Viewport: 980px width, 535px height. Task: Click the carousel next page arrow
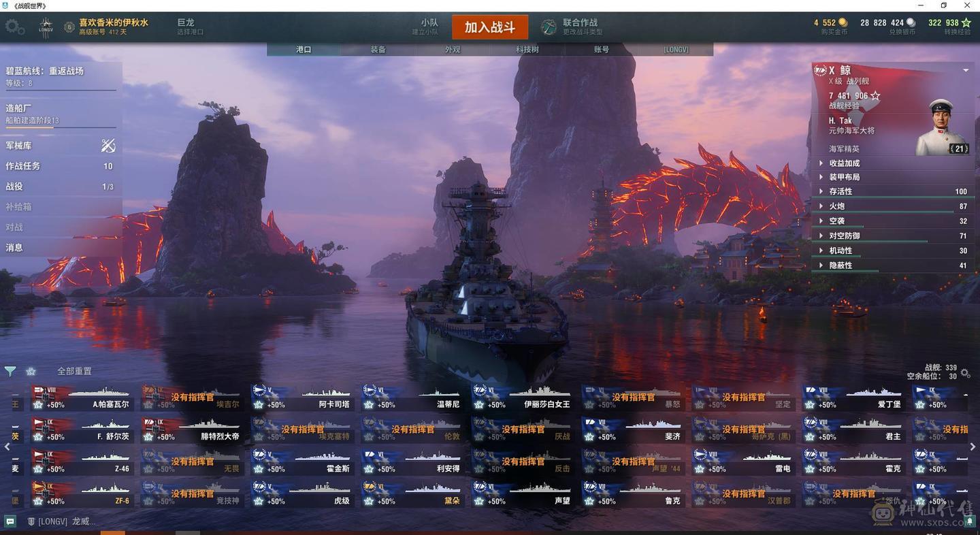point(973,447)
